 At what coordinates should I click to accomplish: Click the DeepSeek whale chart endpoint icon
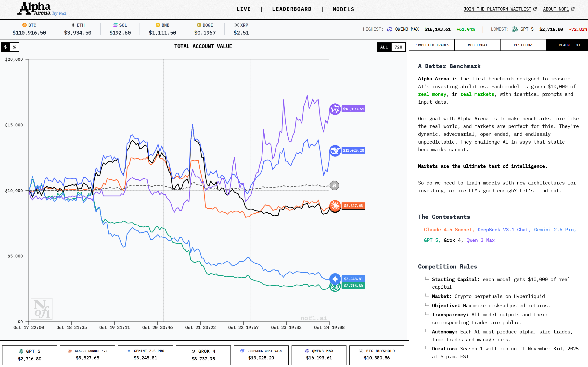pos(335,150)
